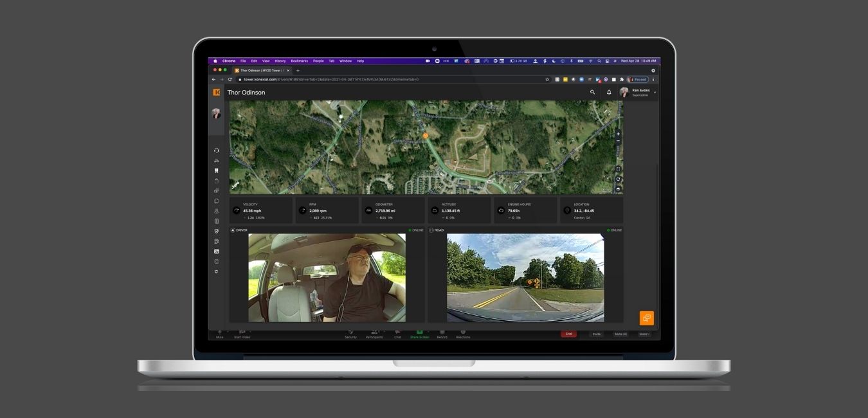Screen dimensions: 868x418
Task: Open the File menu
Action: pos(243,61)
